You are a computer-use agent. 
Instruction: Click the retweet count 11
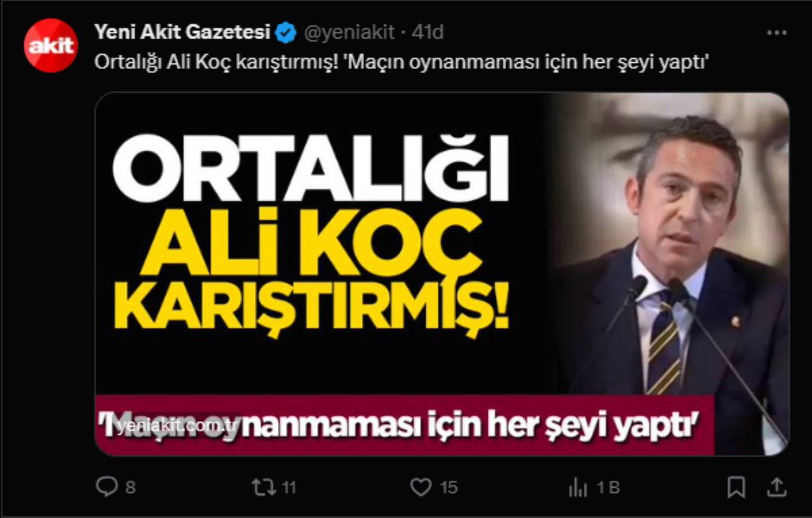[289, 487]
